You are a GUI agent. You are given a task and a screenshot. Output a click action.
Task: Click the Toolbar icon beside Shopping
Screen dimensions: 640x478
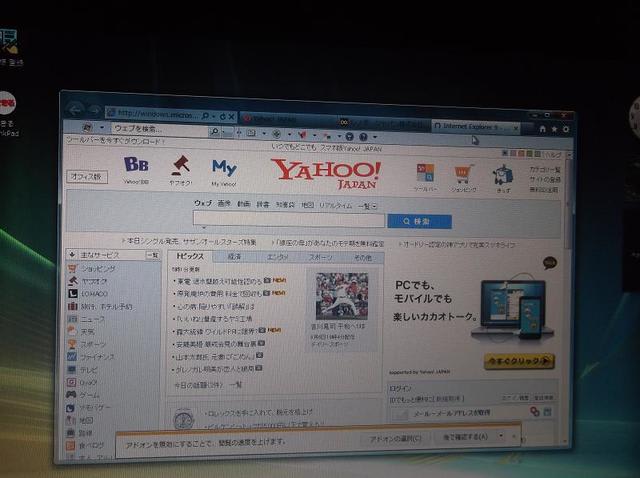point(425,173)
